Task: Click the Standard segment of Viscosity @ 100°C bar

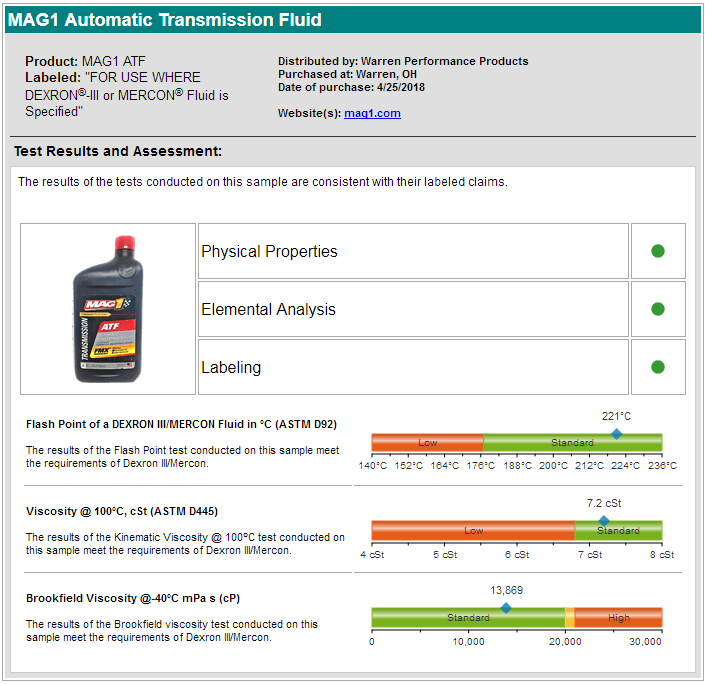Action: (618, 530)
